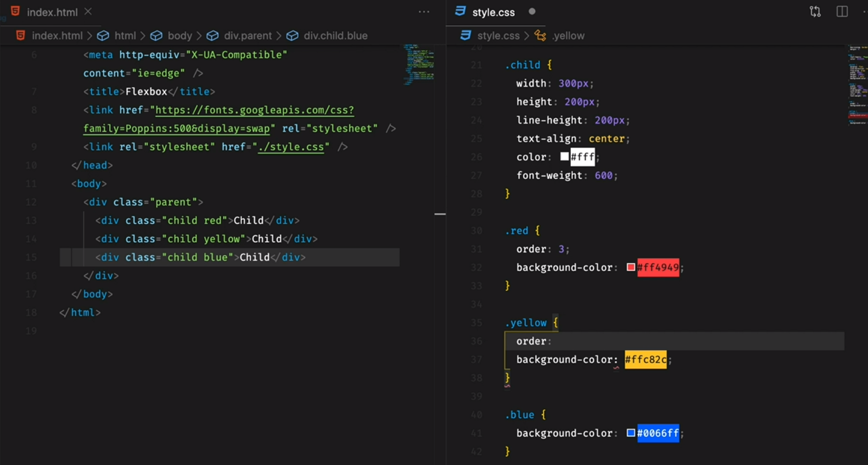Select the html breadcrumb segment
The height and width of the screenshot is (465, 868).
tap(125, 36)
